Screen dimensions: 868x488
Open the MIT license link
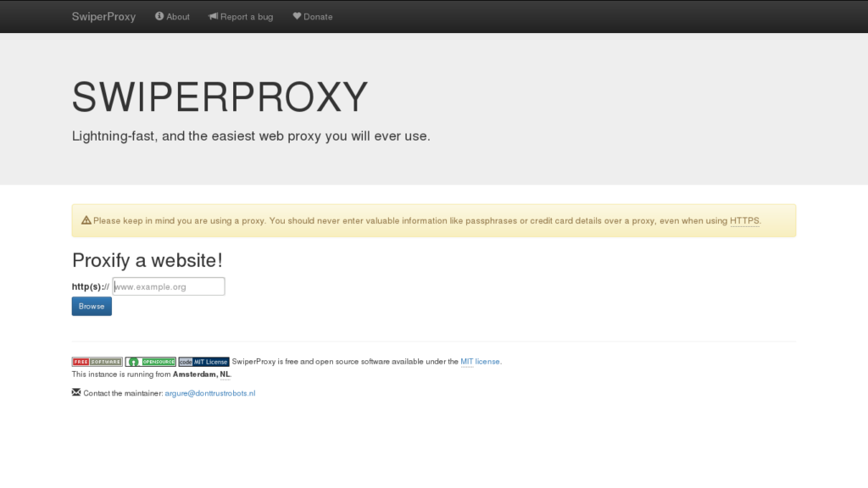pyautogui.click(x=480, y=362)
